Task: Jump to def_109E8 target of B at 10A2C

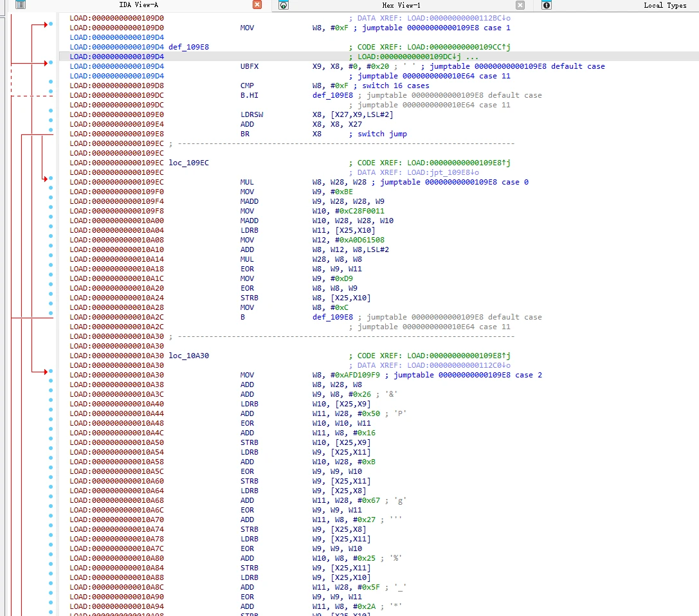Action: [332, 318]
